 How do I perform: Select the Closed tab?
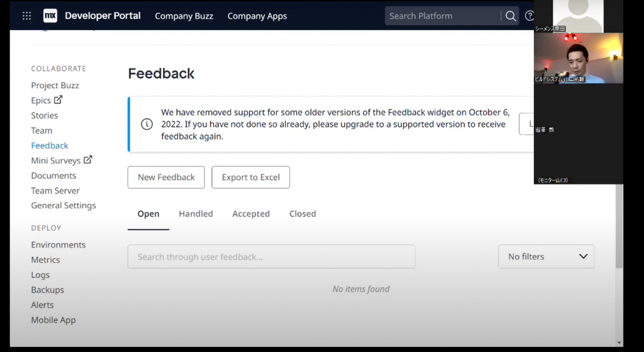(x=303, y=214)
